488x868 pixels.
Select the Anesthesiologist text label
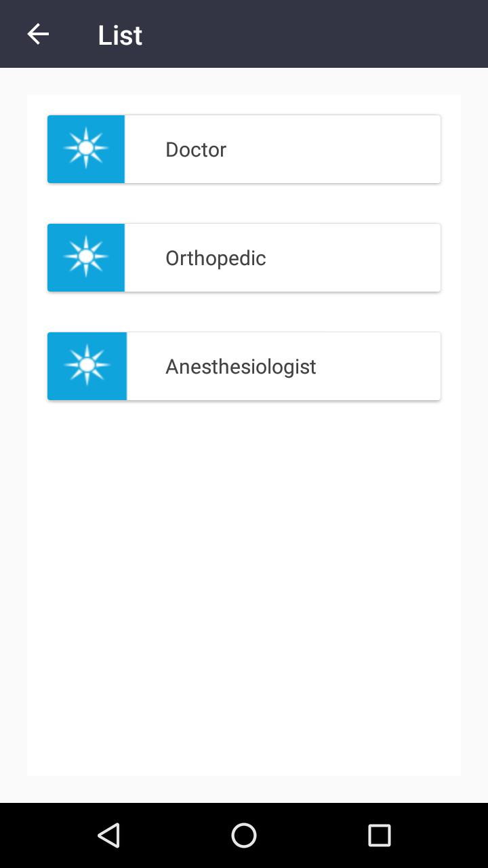click(x=241, y=366)
